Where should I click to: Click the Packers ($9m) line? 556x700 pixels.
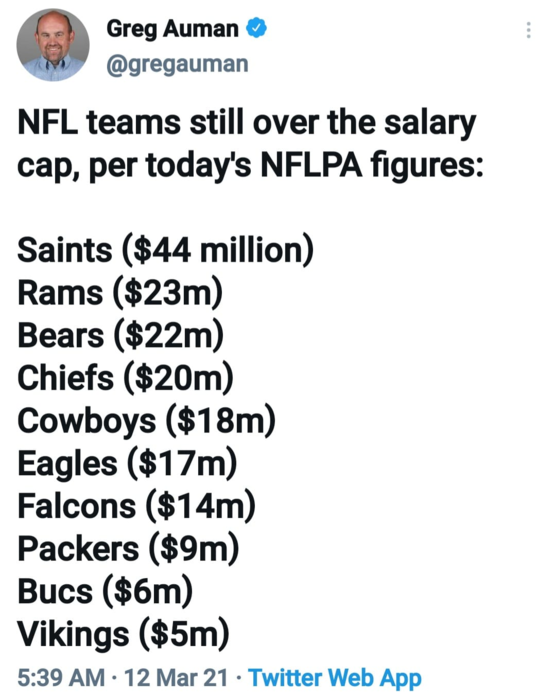(x=128, y=549)
